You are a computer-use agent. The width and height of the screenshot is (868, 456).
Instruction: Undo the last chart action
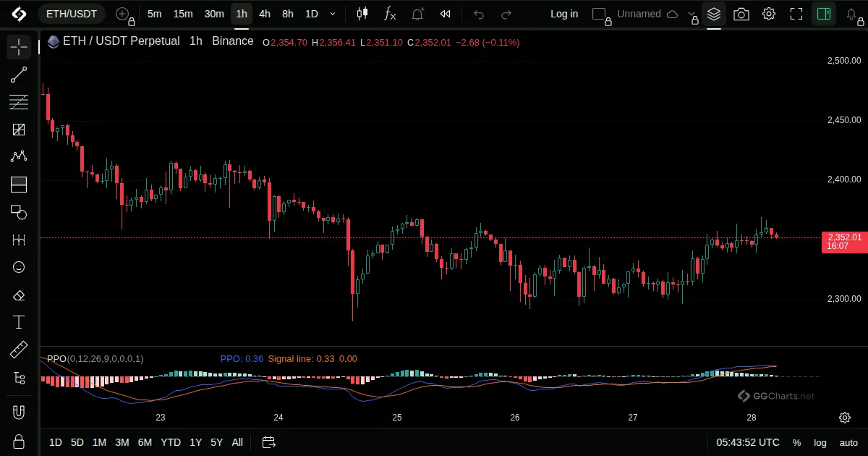click(479, 14)
